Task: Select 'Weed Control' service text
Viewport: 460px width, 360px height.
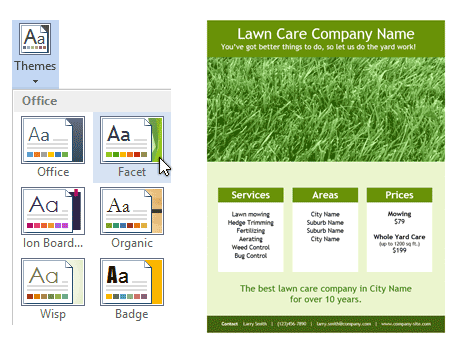Action: (x=251, y=247)
